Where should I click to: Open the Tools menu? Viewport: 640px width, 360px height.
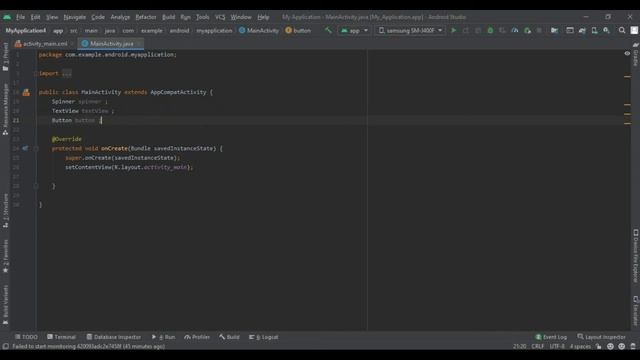[202, 17]
